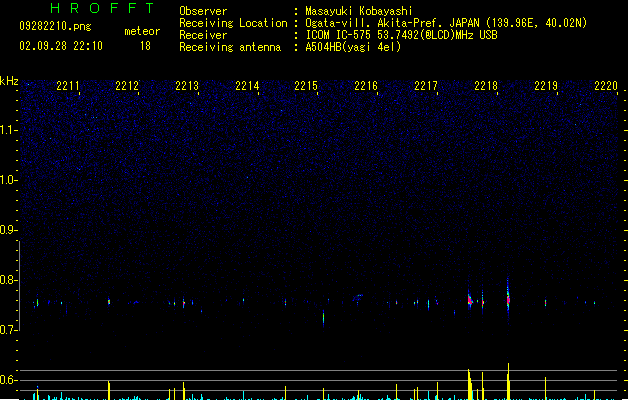Select the filename 09282210.png

55,26
